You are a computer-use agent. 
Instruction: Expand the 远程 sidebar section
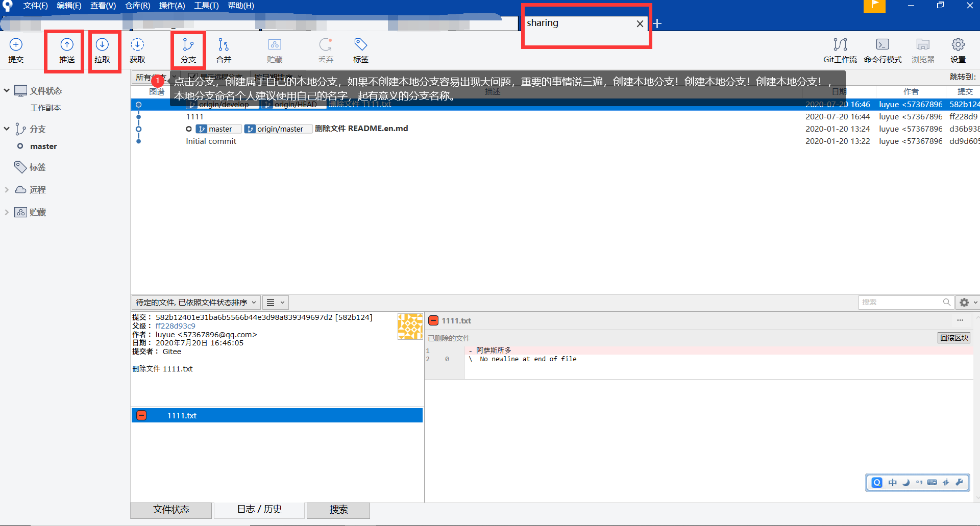click(7, 189)
